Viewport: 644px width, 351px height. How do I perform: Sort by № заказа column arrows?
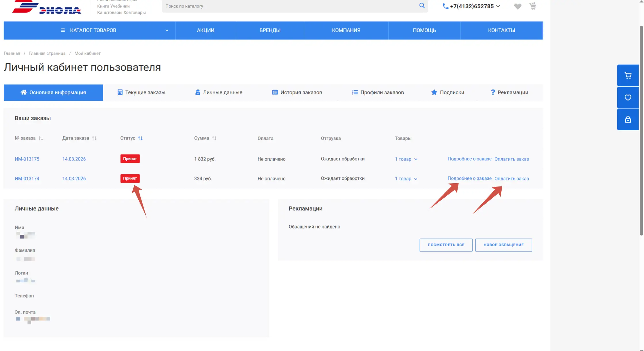[x=41, y=138]
